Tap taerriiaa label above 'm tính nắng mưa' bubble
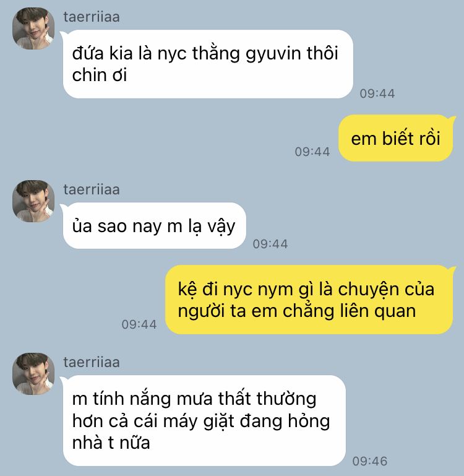 pos(92,363)
